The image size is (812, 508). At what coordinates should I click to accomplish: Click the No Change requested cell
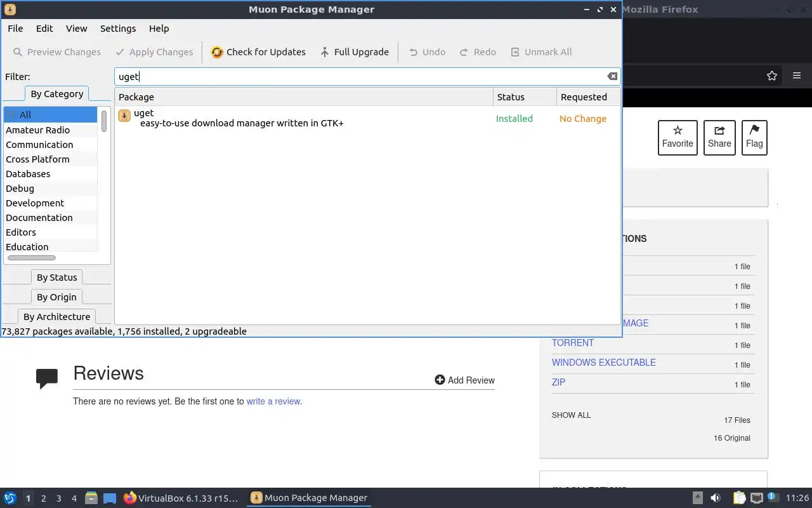[x=583, y=119]
